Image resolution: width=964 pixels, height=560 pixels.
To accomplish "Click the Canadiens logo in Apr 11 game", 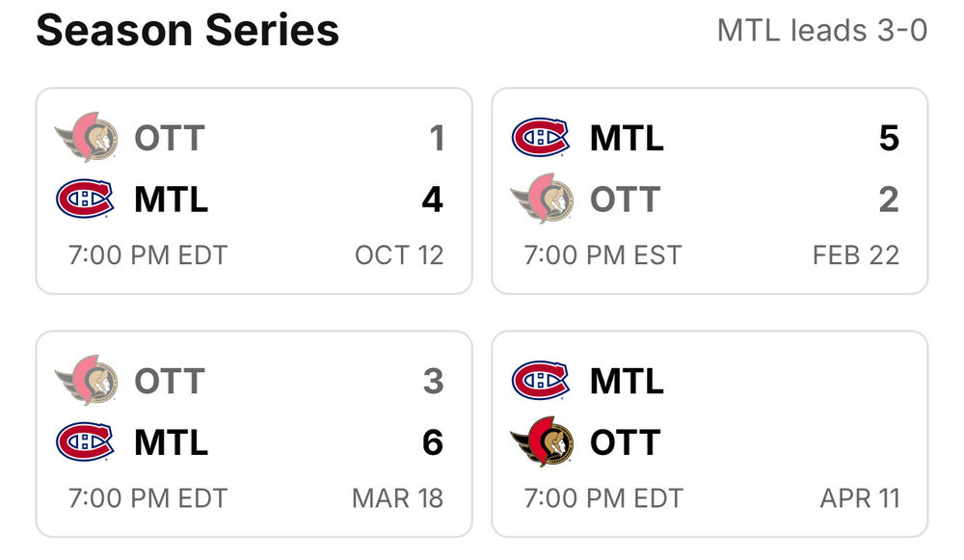I will 541,380.
